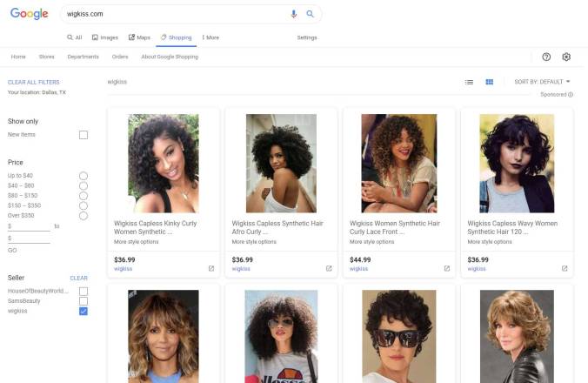588x383 pixels.
Task: Open Kinky Curly wig product image
Action: [x=164, y=163]
